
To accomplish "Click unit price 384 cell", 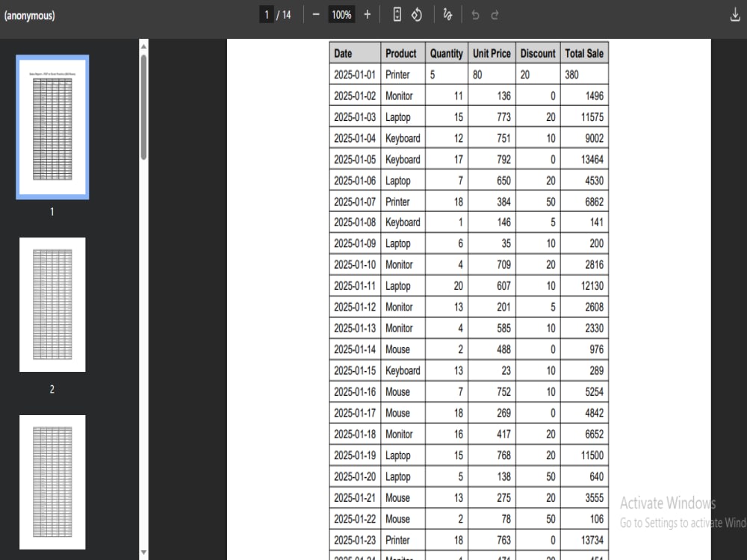I will 492,202.
